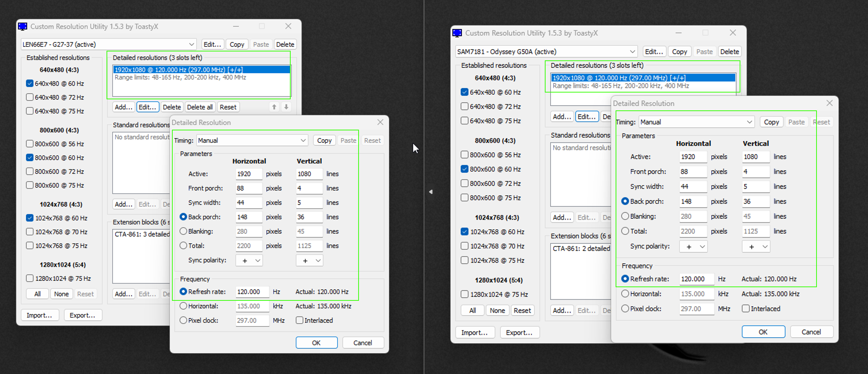
Task: Enable 640x480 @ 72 Hz in LEN66E7 window
Action: [x=30, y=97]
